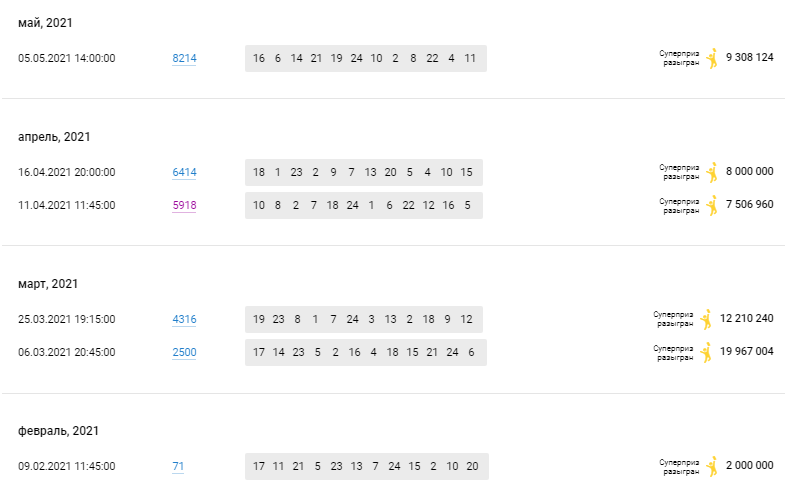Screen dimensions: 787x495
Task: Select the winning numbers row for 09.02.2021
Action: pos(367,466)
